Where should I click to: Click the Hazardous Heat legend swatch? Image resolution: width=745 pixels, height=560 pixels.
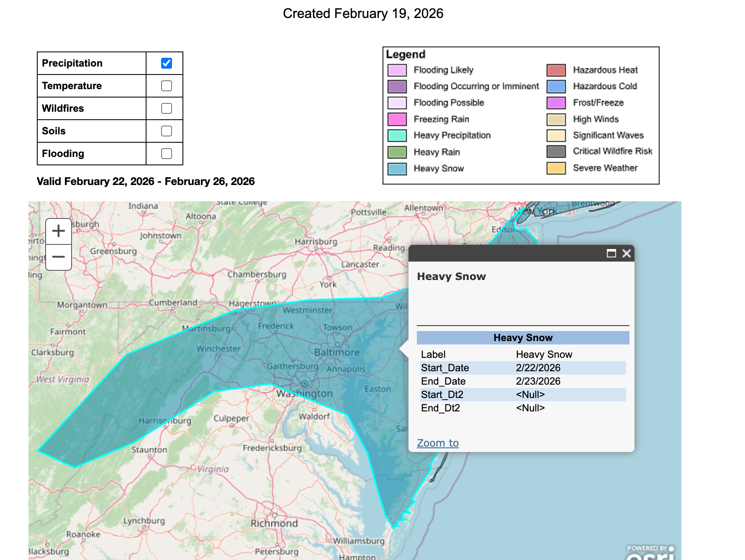pos(556,70)
